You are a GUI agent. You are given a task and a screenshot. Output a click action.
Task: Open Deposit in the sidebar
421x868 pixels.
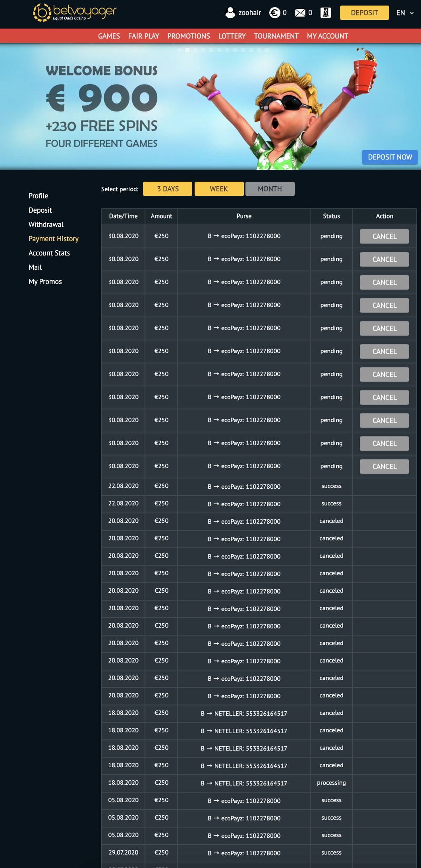tap(40, 210)
